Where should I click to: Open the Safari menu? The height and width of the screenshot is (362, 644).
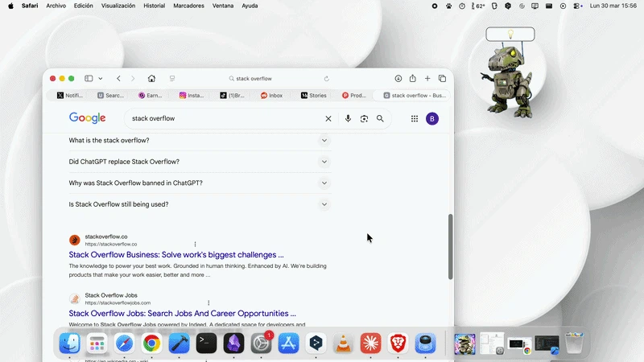(30, 6)
